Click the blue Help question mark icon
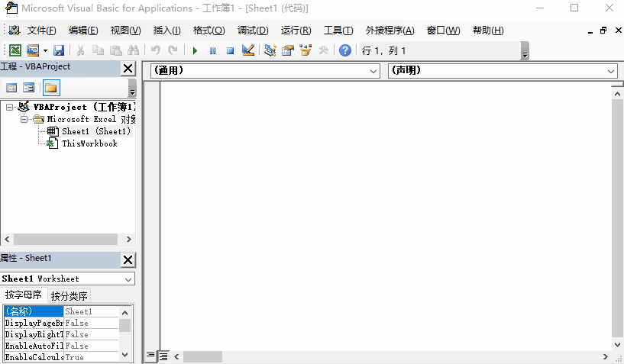 pos(345,50)
